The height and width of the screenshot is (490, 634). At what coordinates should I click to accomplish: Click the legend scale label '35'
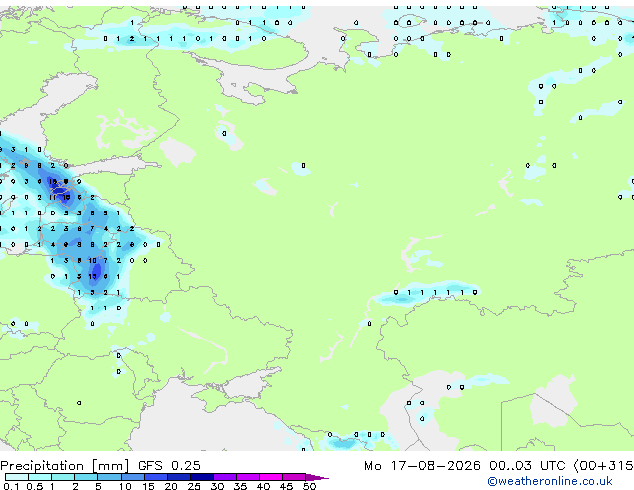(x=240, y=486)
